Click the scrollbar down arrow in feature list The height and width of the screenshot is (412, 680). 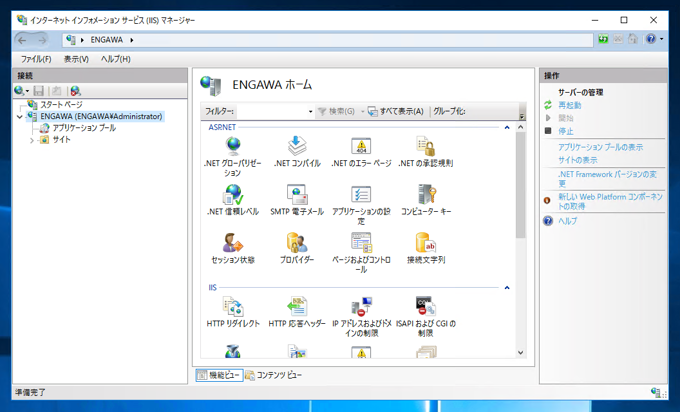[x=521, y=353]
